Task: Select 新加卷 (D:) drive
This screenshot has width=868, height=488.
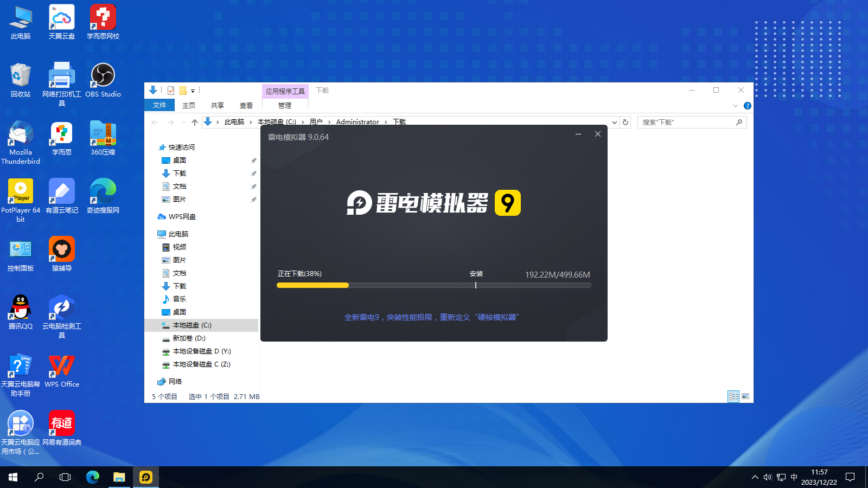Action: 189,338
